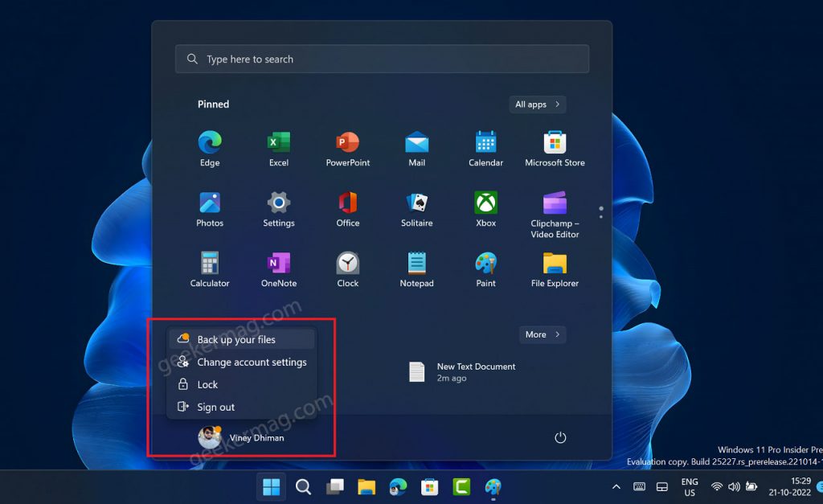Image resolution: width=823 pixels, height=504 pixels.
Task: Open the clock and date 15:29
Action: (x=789, y=487)
